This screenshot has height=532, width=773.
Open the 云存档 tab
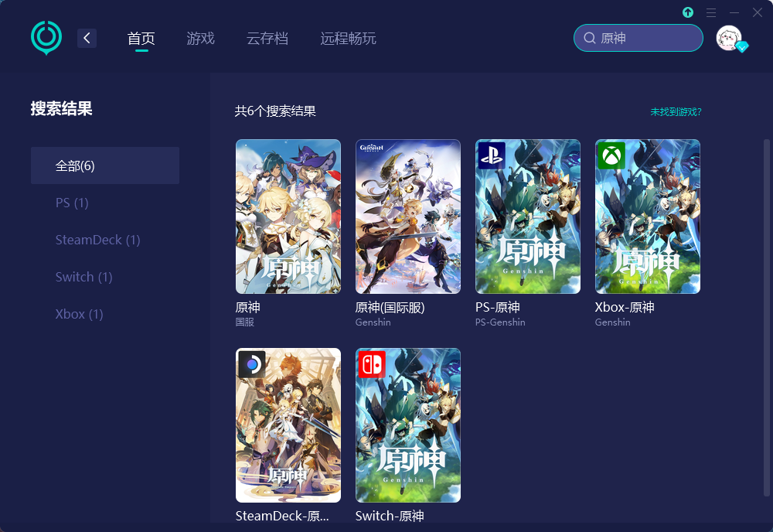coord(267,39)
